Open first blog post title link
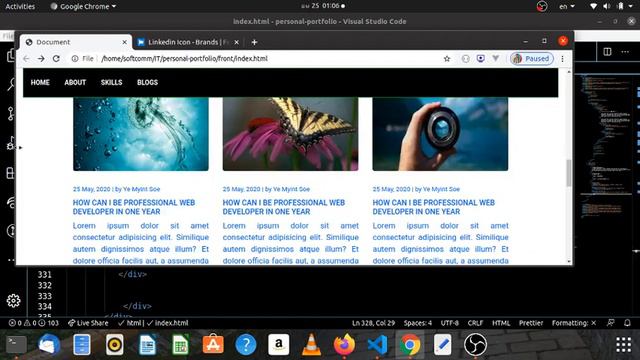Viewport: 640px width, 360px height. tap(134, 207)
